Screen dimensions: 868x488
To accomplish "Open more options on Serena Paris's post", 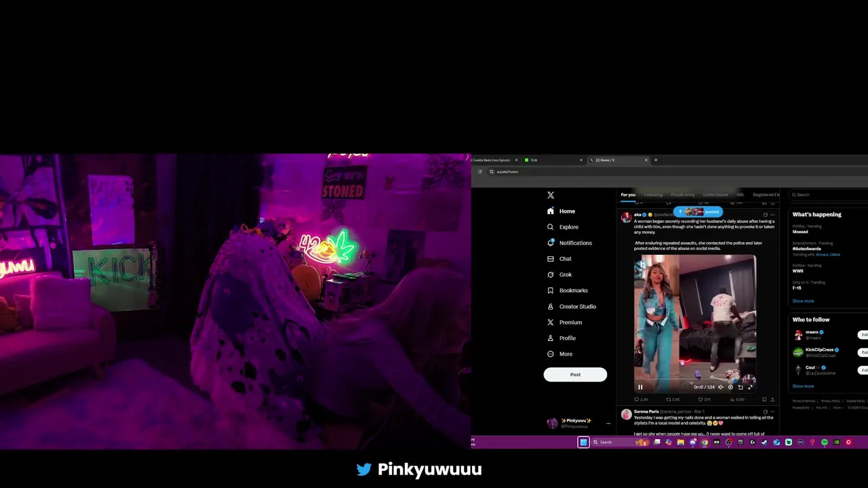I will click(772, 411).
